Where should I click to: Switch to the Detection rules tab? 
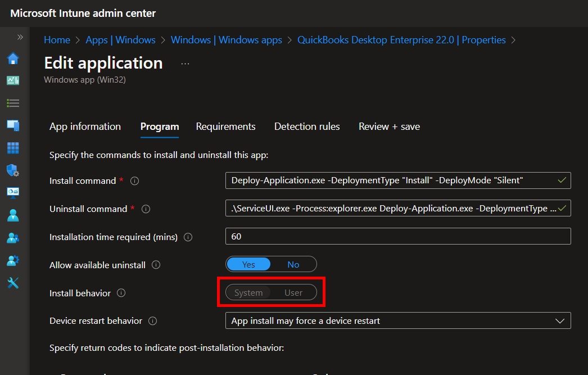(307, 126)
